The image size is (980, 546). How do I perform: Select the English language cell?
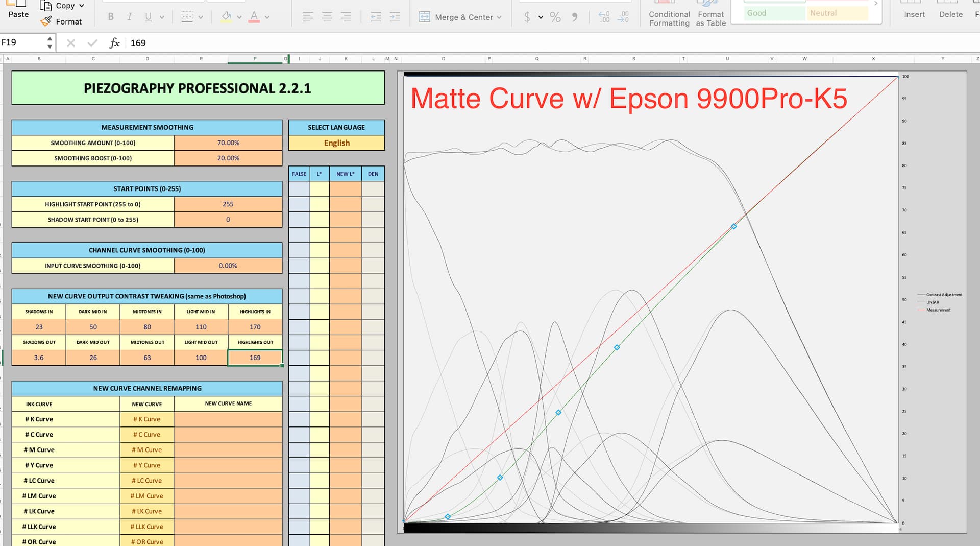tap(336, 143)
